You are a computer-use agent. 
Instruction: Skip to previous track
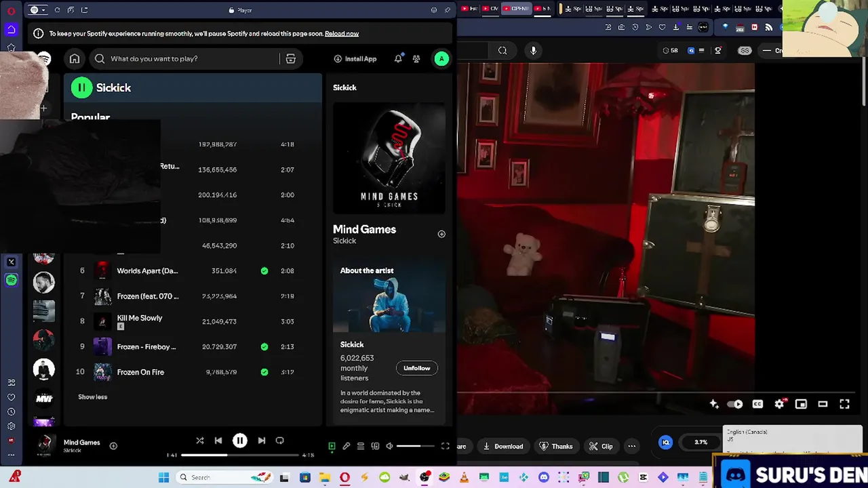point(218,441)
